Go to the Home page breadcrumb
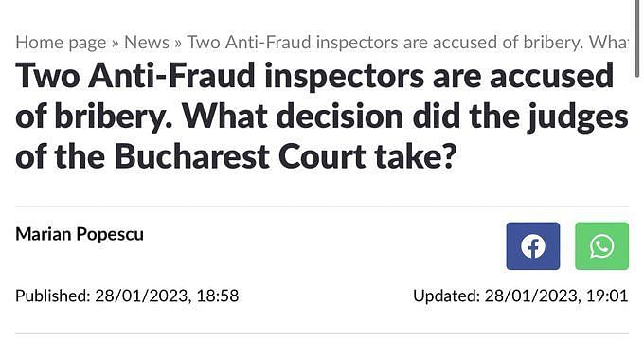 tap(61, 43)
